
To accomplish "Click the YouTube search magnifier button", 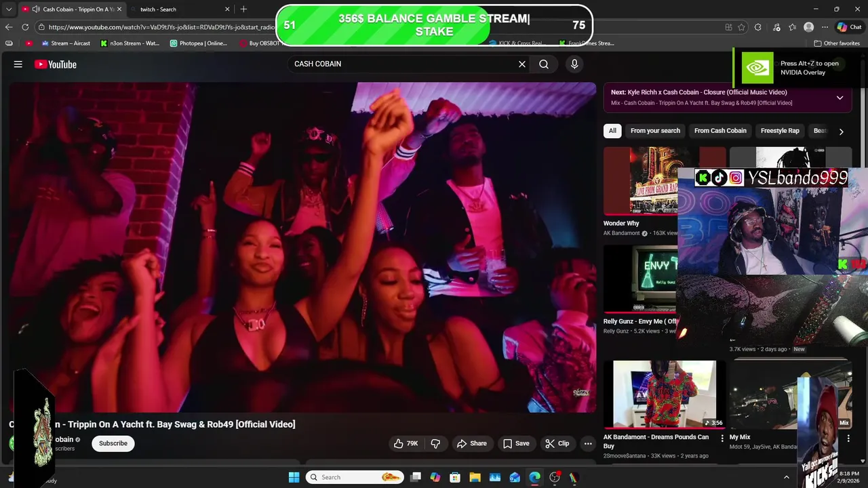I will point(544,64).
